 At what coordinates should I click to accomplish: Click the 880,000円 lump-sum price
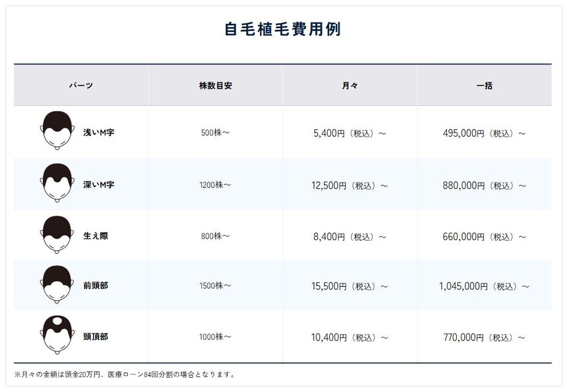pos(484,186)
